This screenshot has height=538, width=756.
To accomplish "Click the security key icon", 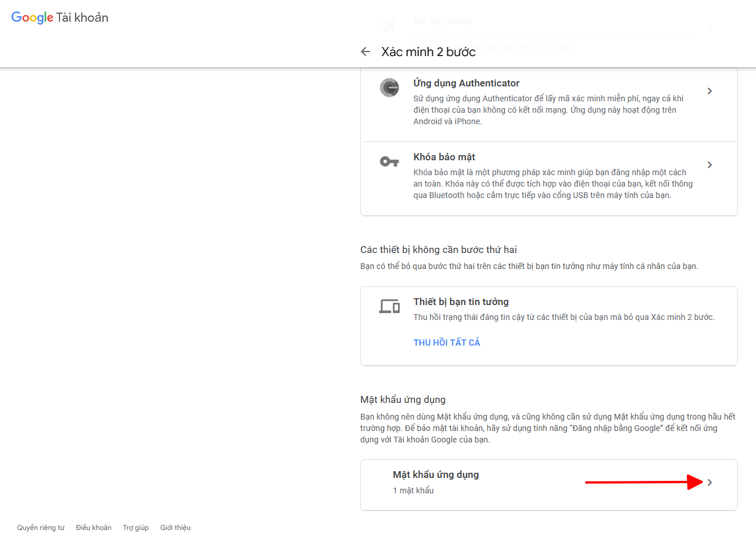I will 389,162.
